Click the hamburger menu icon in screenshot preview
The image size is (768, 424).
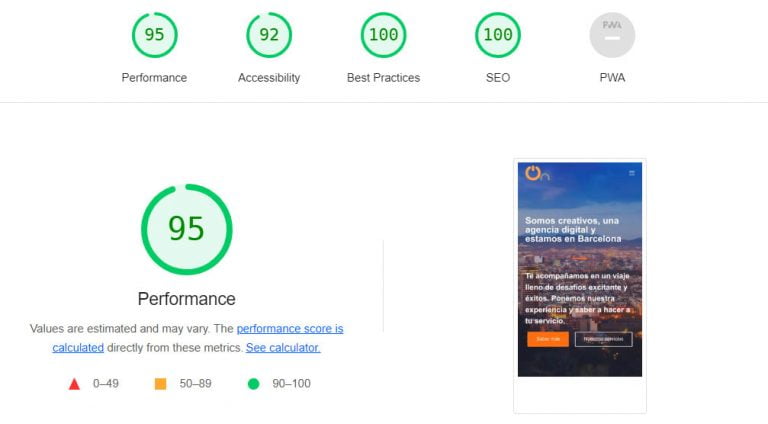632,173
